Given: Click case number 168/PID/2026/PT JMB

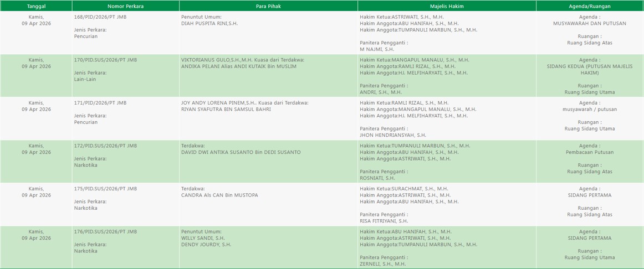Looking at the screenshot, I should (x=100, y=17).
